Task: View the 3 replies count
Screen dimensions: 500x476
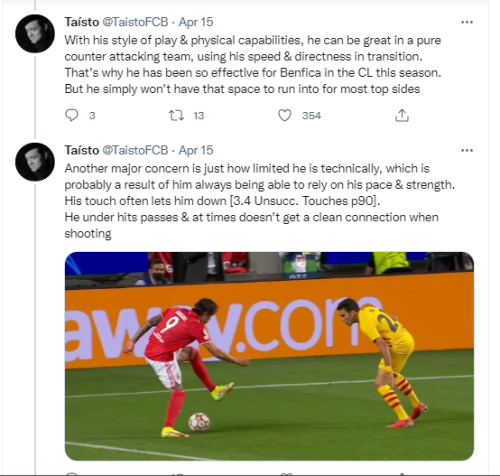Action: (92, 116)
